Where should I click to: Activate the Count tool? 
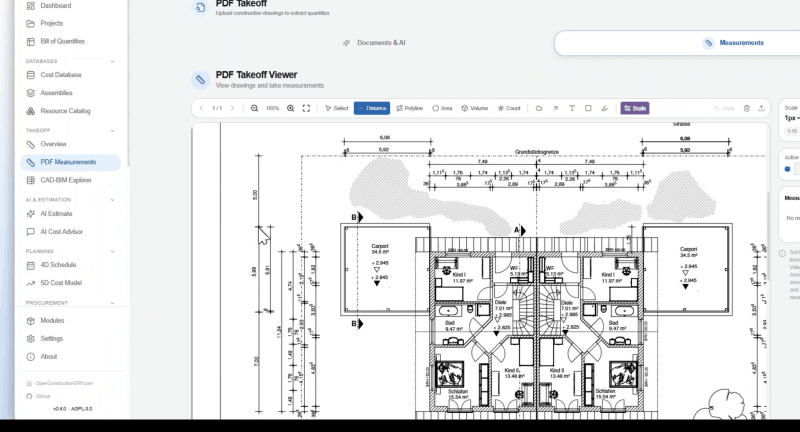point(509,109)
